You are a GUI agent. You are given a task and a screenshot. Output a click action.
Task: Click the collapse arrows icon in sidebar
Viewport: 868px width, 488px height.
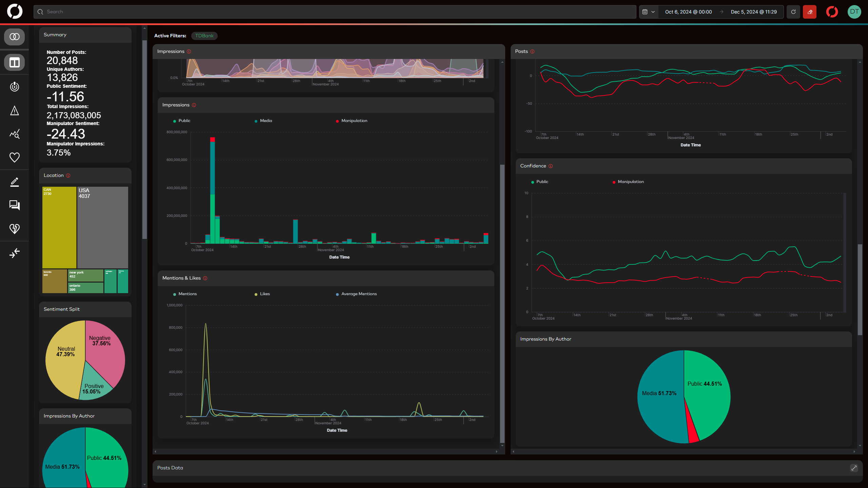14,253
